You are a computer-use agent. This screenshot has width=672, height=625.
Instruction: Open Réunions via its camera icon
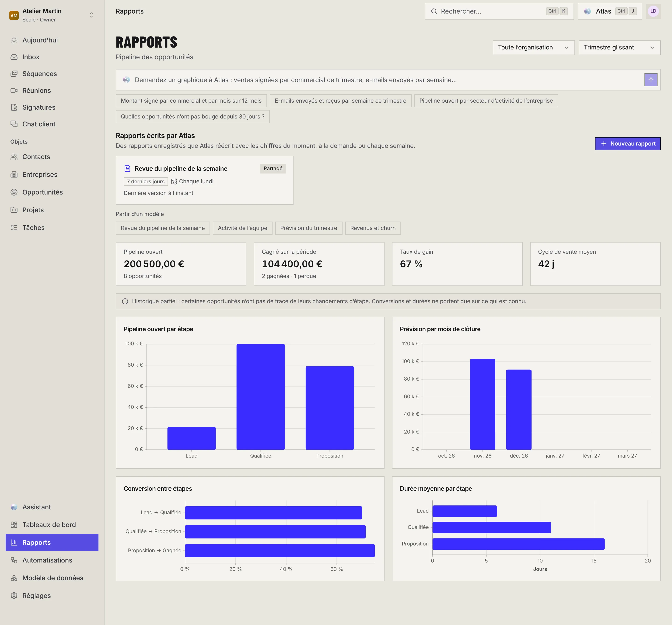point(14,90)
